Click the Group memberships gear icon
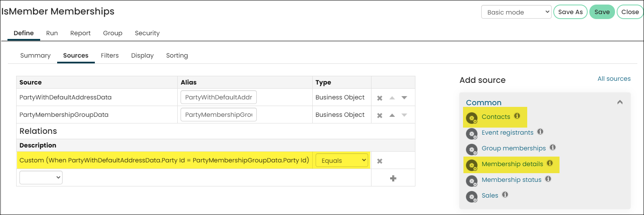This screenshot has width=644, height=215. click(472, 150)
